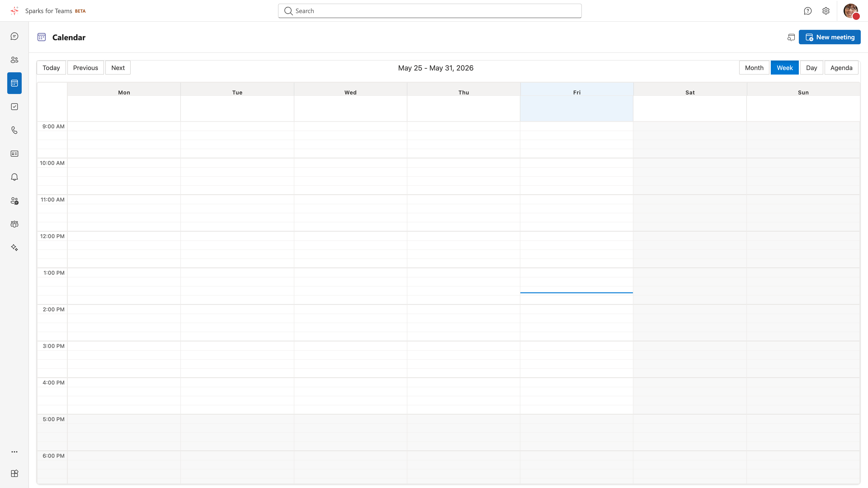Click the cast screen icon near New meeting
Image resolution: width=868 pixels, height=488 pixels.
(x=791, y=37)
